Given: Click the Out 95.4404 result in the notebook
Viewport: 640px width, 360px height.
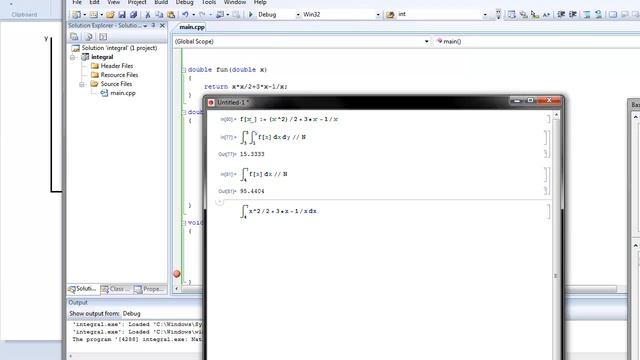Looking at the screenshot, I should pos(252,191).
